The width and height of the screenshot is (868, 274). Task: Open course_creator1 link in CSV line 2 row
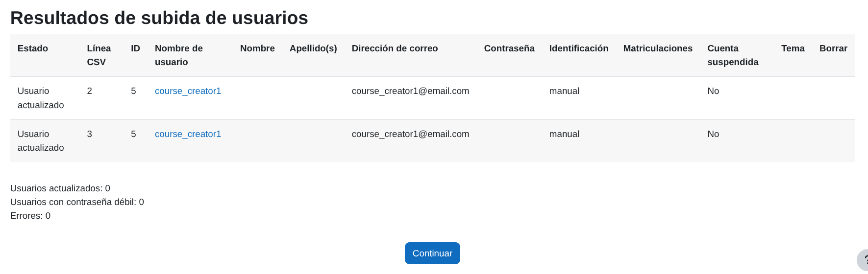(188, 91)
